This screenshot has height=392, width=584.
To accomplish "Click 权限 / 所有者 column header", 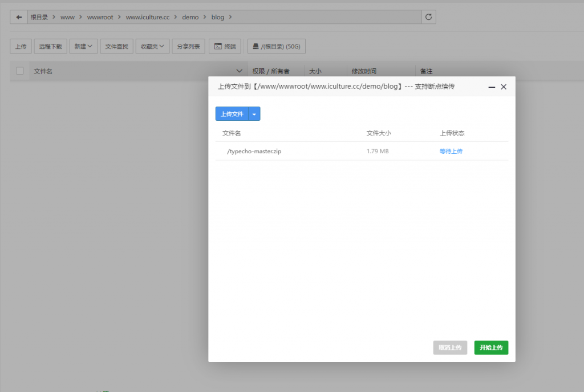I will pos(271,71).
